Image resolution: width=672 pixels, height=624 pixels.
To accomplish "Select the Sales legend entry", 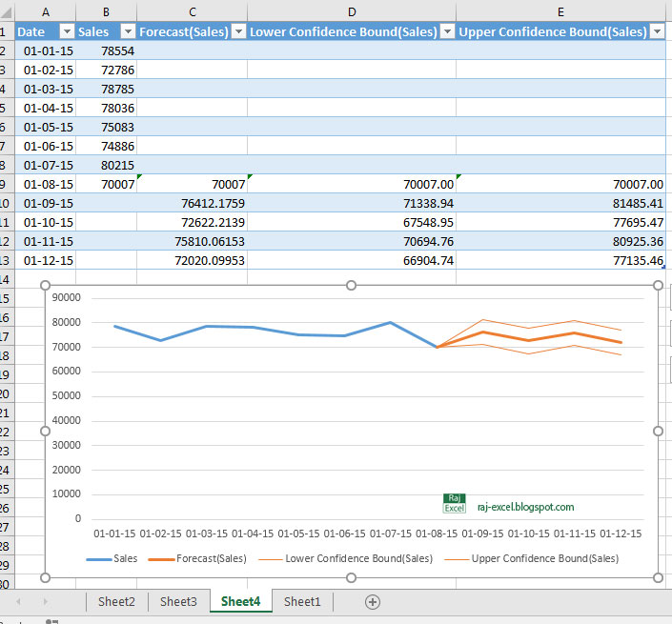I will [112, 558].
